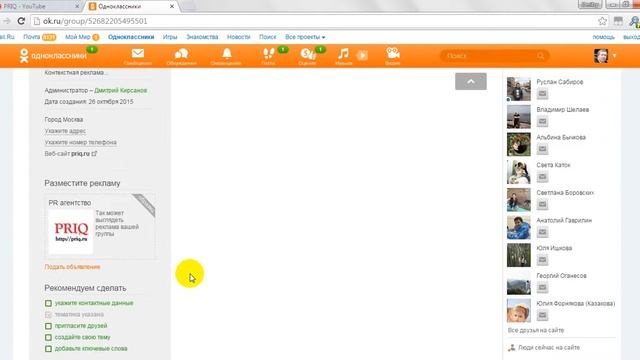This screenshot has width=640, height=360.
Task: Open Новости in the top bar
Action: coord(238,37)
